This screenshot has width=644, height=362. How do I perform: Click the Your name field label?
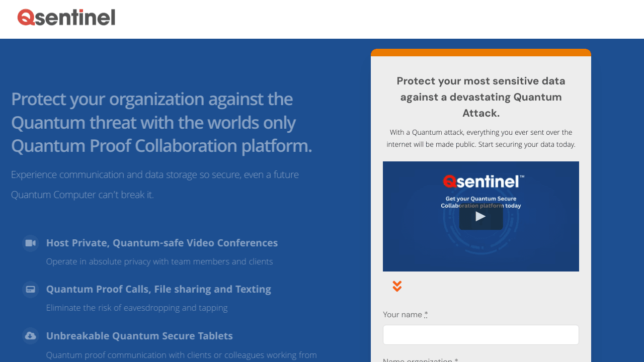coord(403,315)
